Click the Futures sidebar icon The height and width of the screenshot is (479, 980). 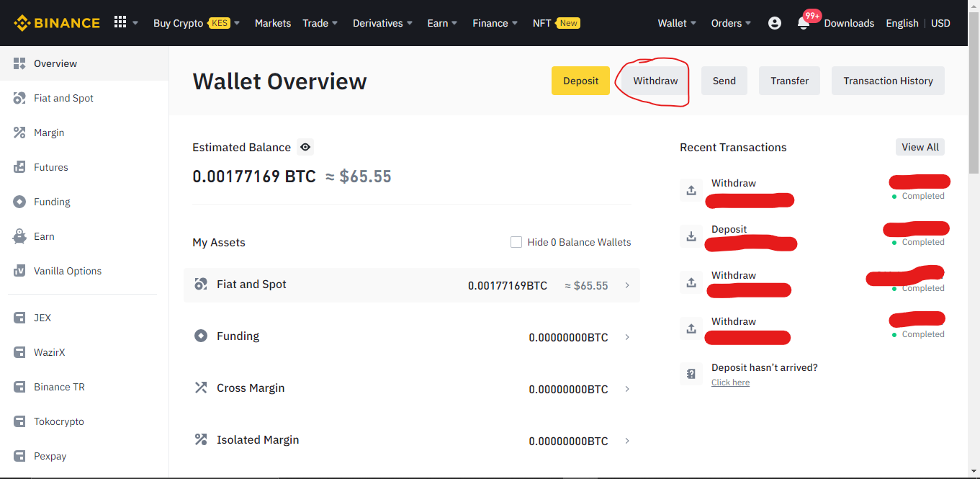point(19,167)
